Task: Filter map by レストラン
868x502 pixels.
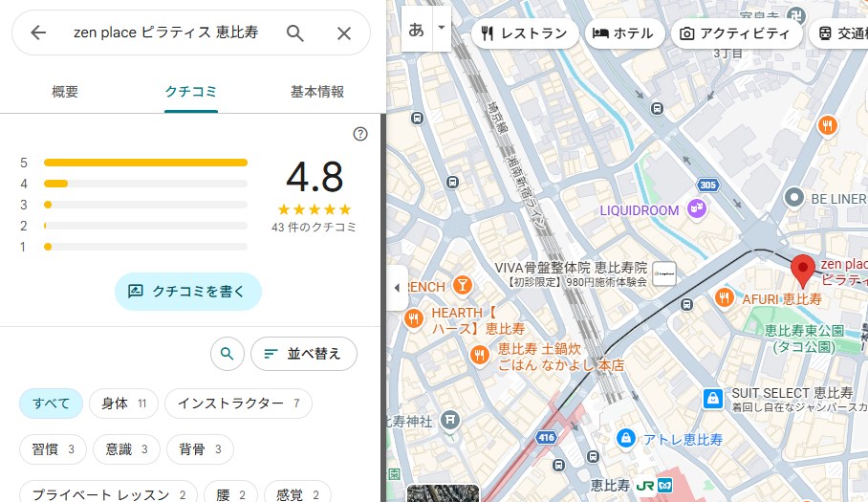Action: [524, 33]
